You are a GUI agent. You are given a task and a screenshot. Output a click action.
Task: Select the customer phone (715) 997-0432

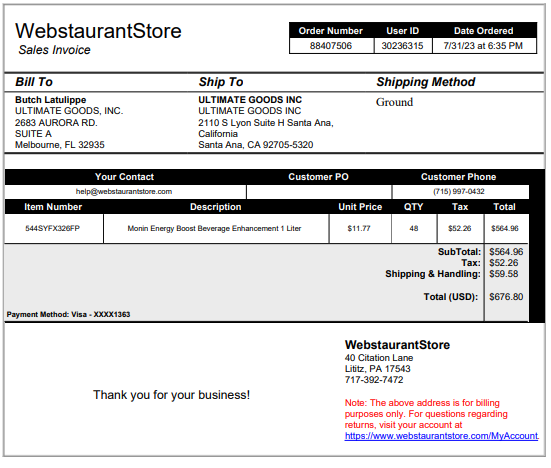459,191
